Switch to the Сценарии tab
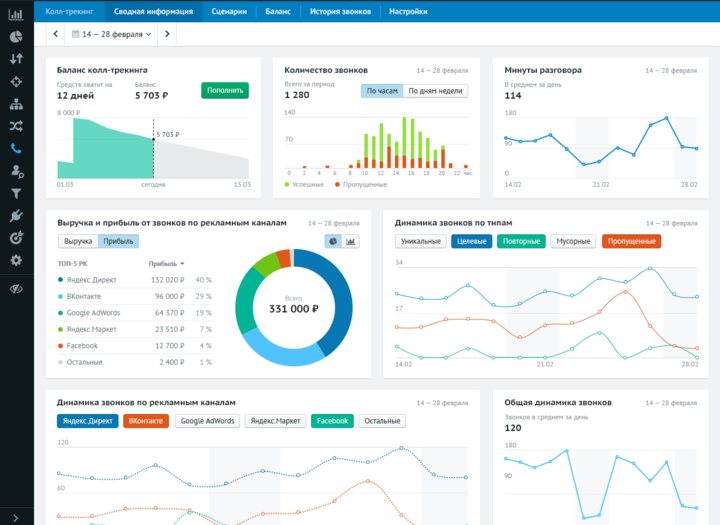Image resolution: width=720 pixels, height=525 pixels. (229, 11)
